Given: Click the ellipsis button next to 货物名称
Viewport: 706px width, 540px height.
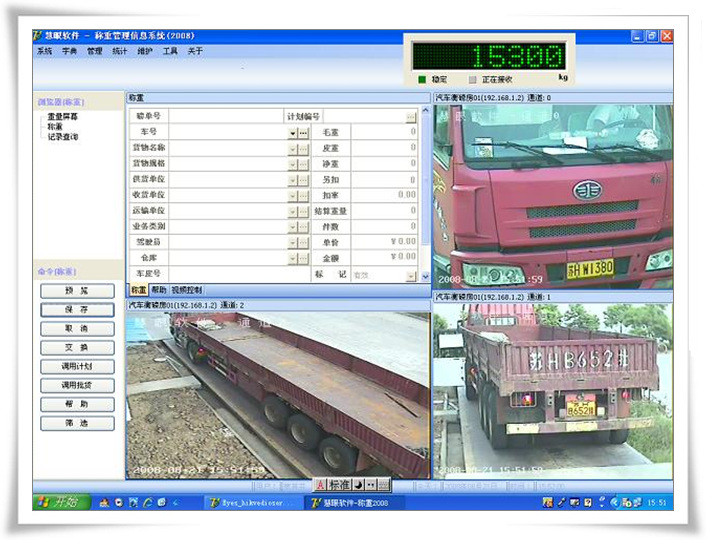Looking at the screenshot, I should (x=303, y=149).
